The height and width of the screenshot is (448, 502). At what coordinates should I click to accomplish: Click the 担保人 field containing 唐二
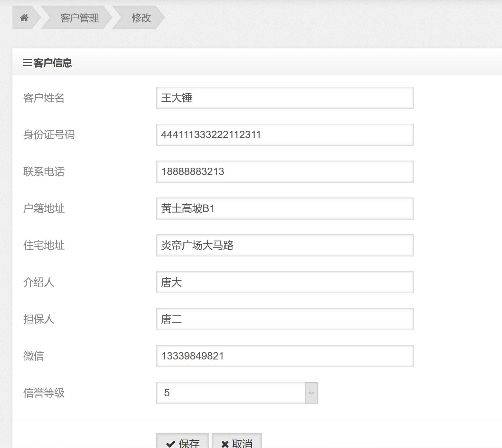tap(285, 319)
